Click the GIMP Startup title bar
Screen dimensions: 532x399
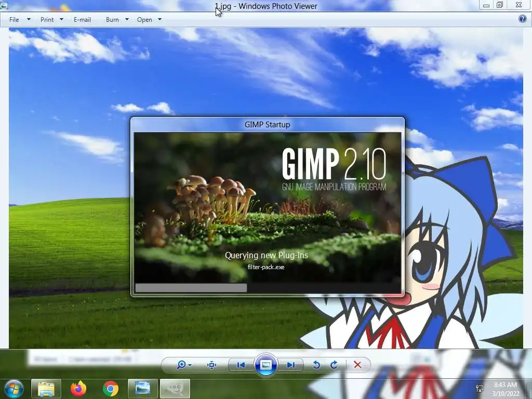click(x=268, y=125)
